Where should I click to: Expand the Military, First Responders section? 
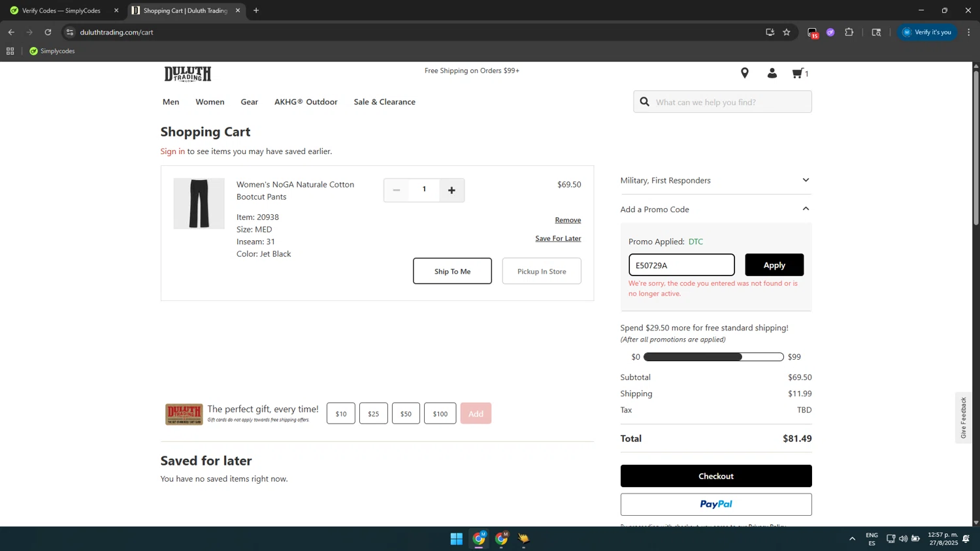coord(716,180)
